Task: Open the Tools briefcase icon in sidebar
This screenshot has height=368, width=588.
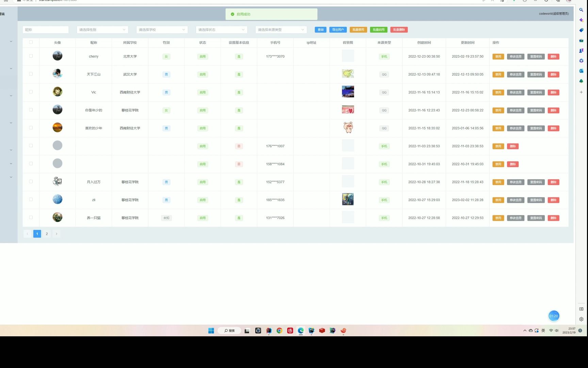Action: [581, 41]
